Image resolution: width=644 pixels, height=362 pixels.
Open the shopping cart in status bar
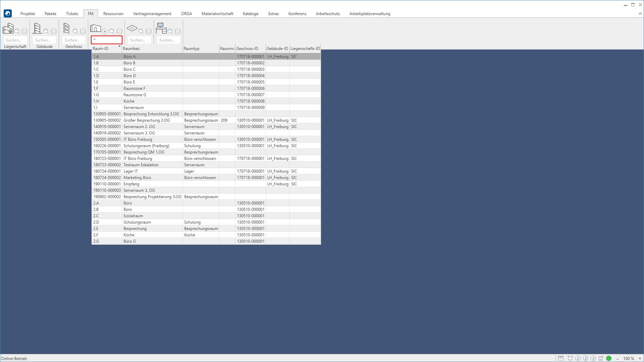pos(601,358)
